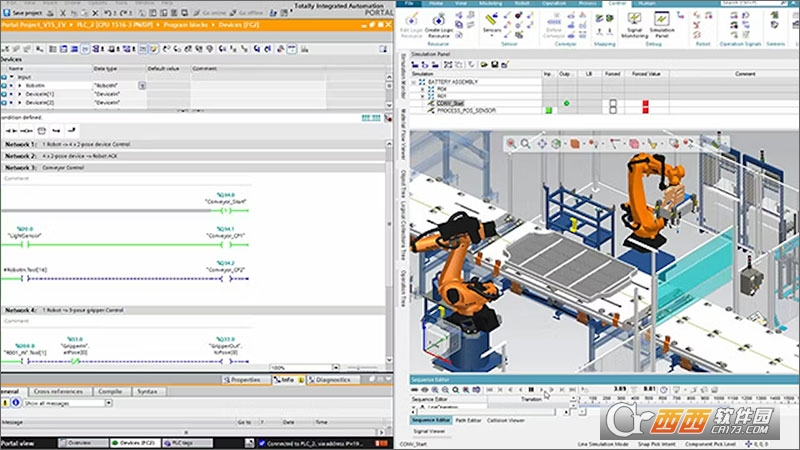Click the redo arrow in TIA toolbar

coord(124,13)
